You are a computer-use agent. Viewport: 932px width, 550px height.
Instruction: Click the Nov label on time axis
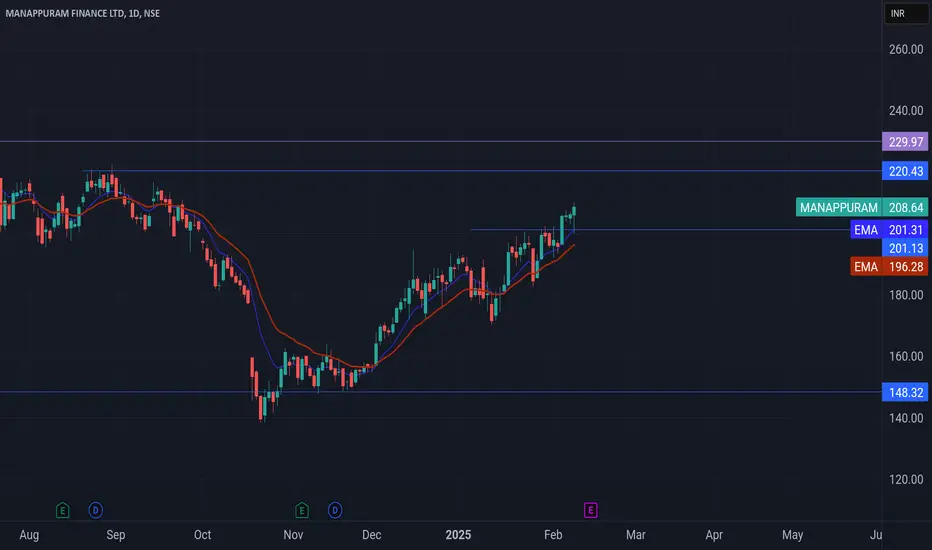click(293, 535)
